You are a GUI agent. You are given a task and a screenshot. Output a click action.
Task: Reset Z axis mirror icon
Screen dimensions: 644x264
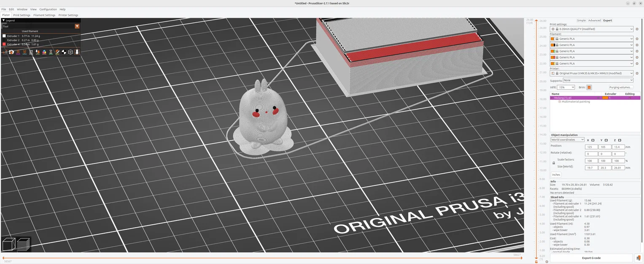[x=620, y=140]
